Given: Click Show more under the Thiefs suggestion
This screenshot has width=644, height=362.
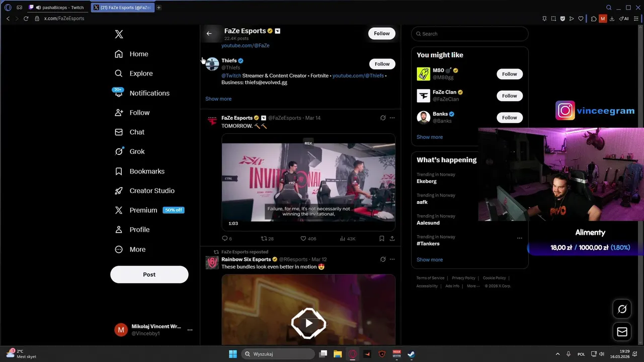Looking at the screenshot, I should tap(218, 99).
